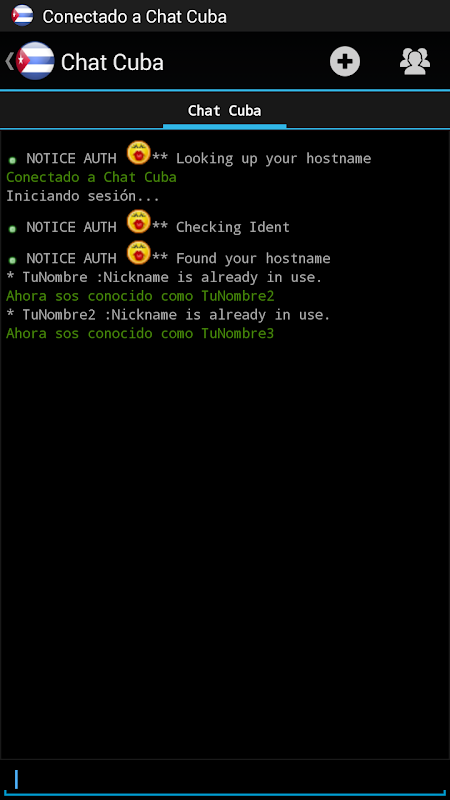Go back using the left chevron arrow

pos(9,61)
